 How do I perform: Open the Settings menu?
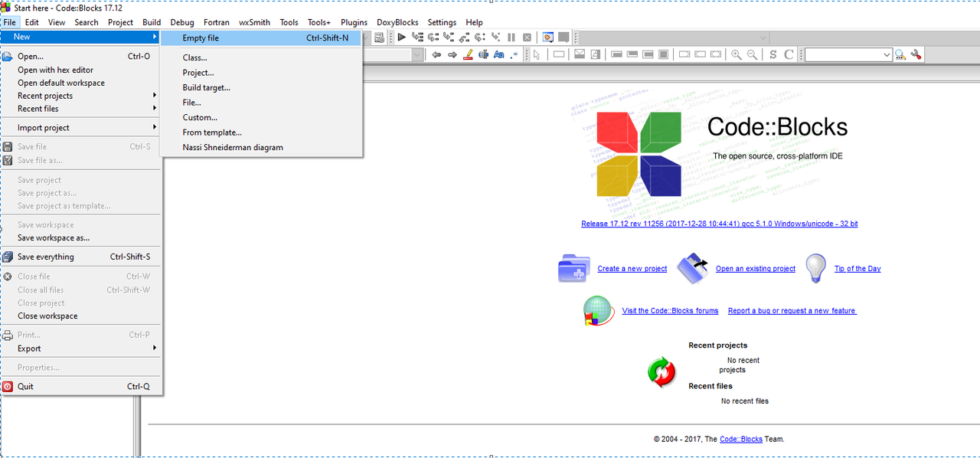click(442, 22)
